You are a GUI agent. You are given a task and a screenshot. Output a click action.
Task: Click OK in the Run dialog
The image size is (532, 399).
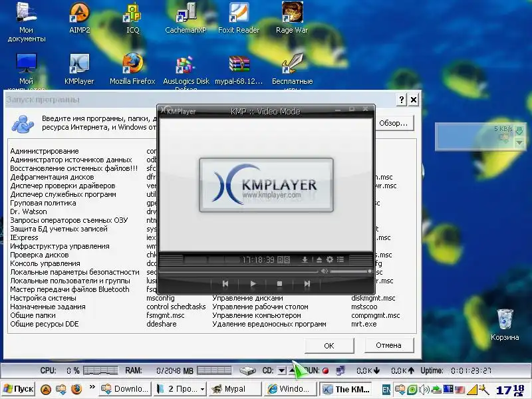click(x=329, y=346)
